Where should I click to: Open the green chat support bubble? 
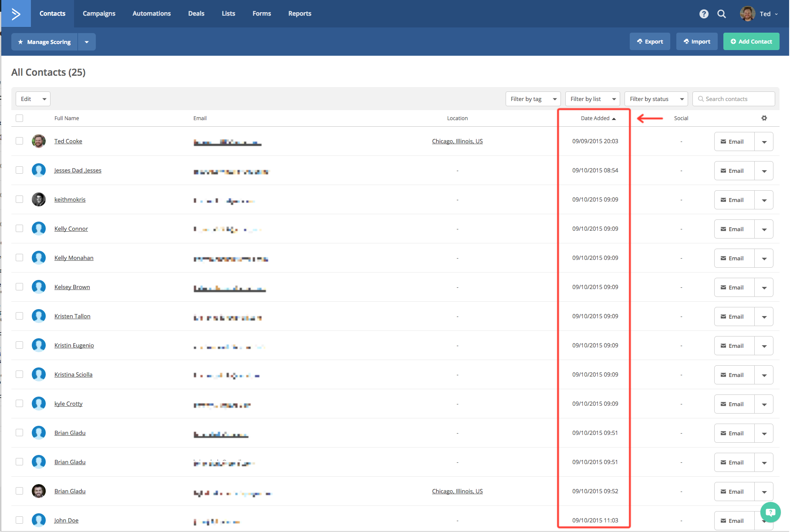[770, 512]
